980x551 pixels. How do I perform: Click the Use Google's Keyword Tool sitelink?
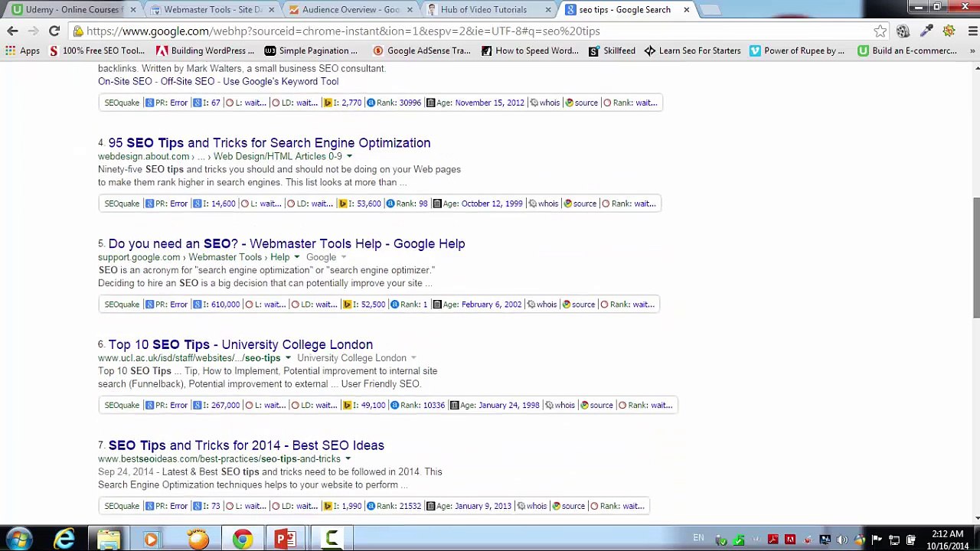pos(282,81)
